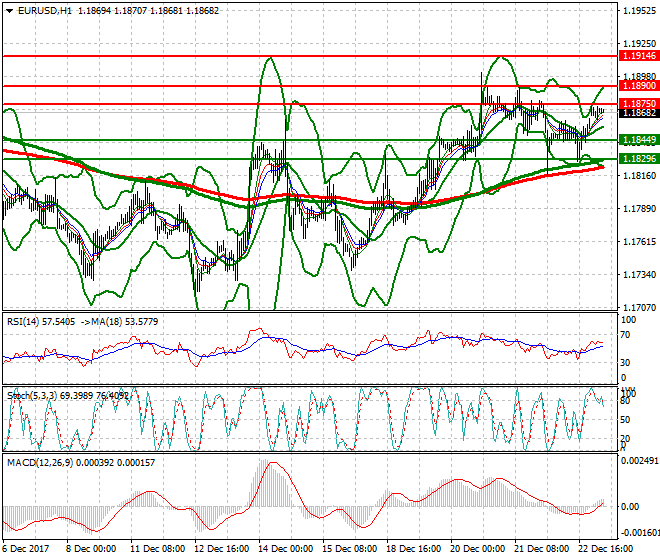Click the 1.17890 price axis value
Viewport: 660px width, 560px height.
(x=639, y=208)
